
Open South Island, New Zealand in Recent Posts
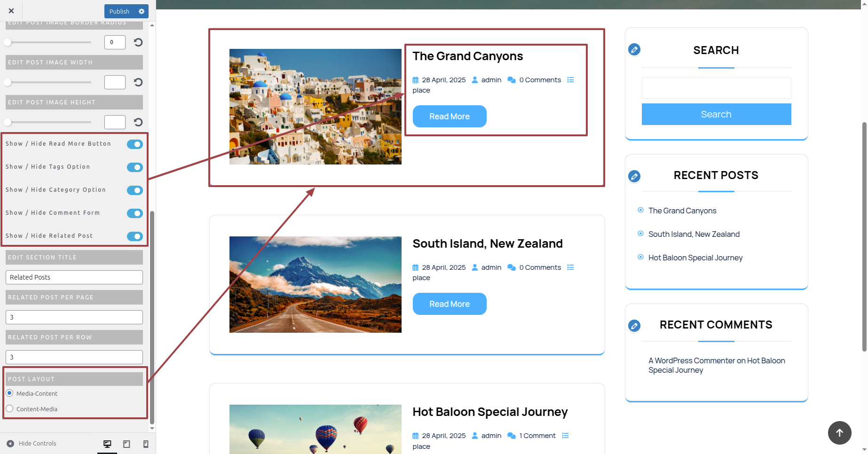694,234
